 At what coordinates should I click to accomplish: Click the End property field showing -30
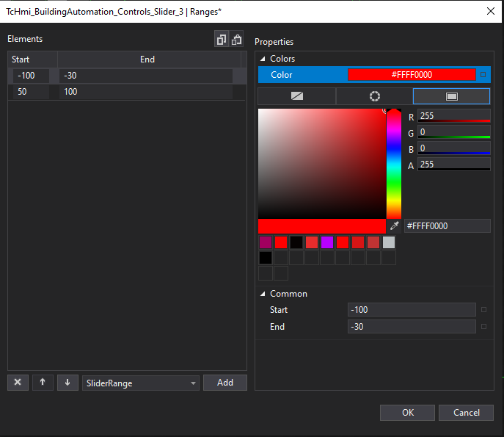point(412,327)
